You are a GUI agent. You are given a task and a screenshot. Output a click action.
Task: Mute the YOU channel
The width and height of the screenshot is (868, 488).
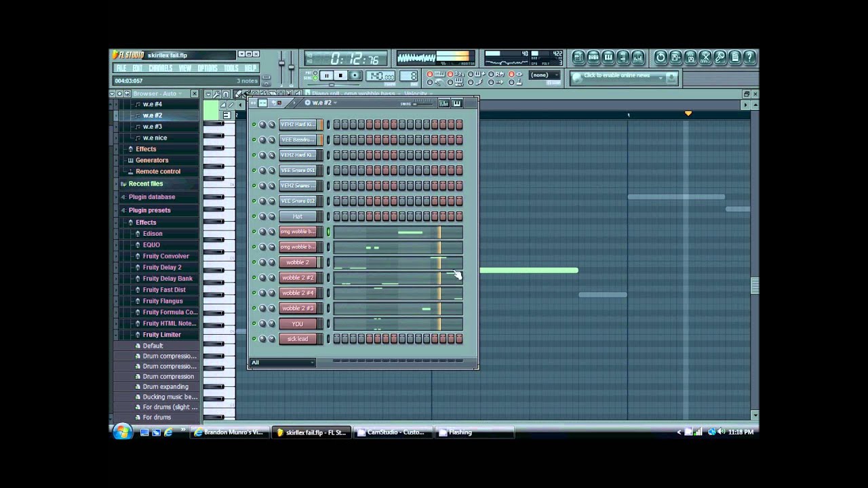coord(254,323)
